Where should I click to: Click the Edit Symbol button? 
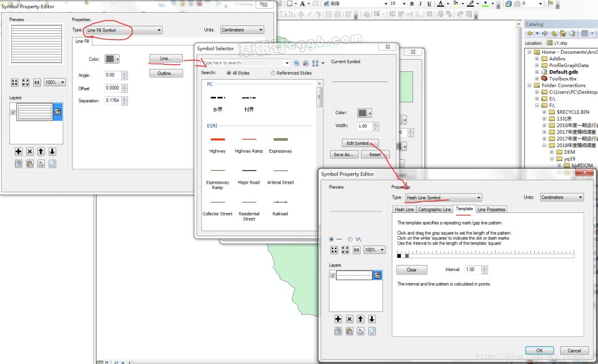click(360, 143)
